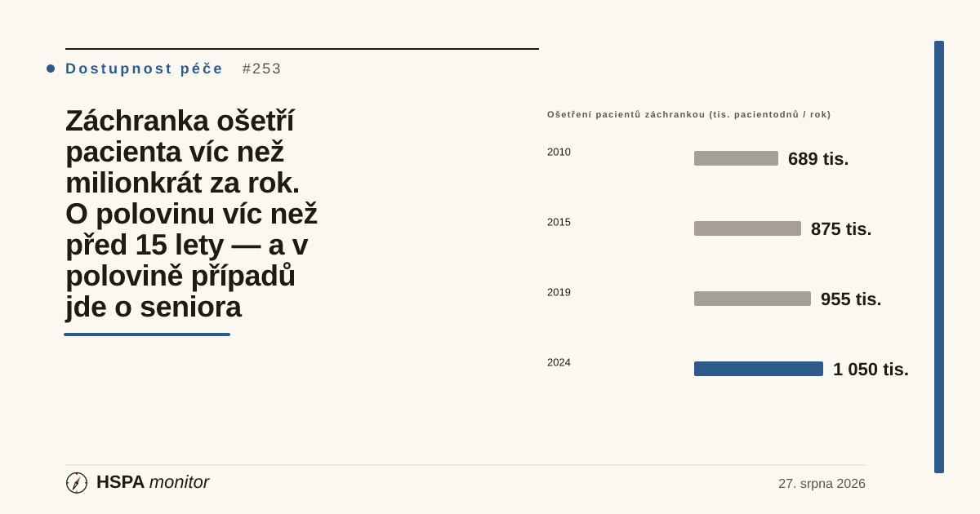Image resolution: width=980 pixels, height=514 pixels.
Task: Click the 2010 year axis label
Action: coord(559,152)
